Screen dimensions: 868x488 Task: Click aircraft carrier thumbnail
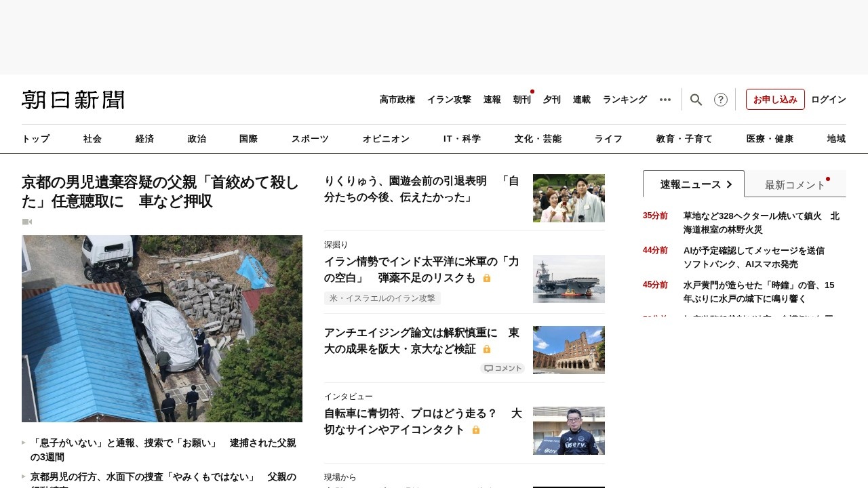(569, 279)
